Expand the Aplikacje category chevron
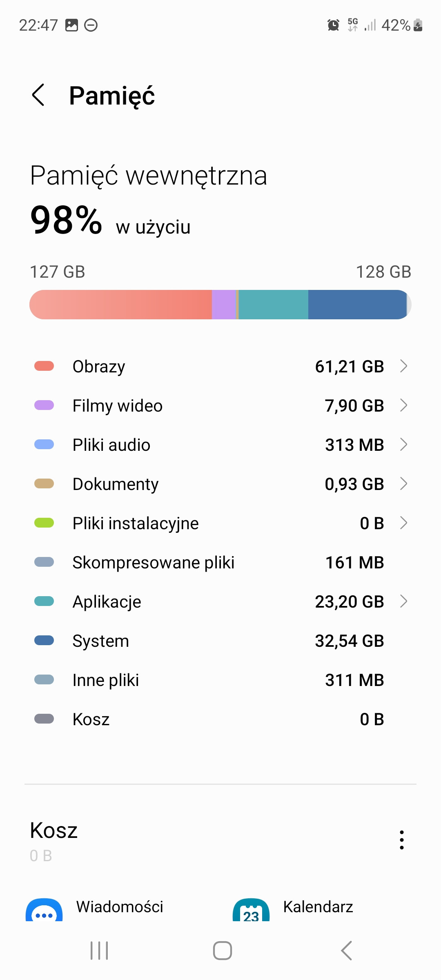 403,601
